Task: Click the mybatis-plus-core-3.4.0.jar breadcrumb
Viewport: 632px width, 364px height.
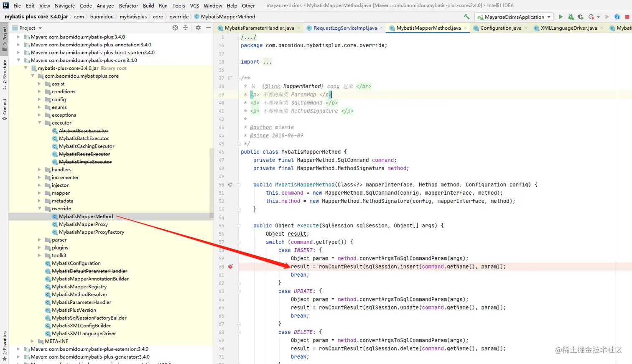Action: tap(36, 17)
